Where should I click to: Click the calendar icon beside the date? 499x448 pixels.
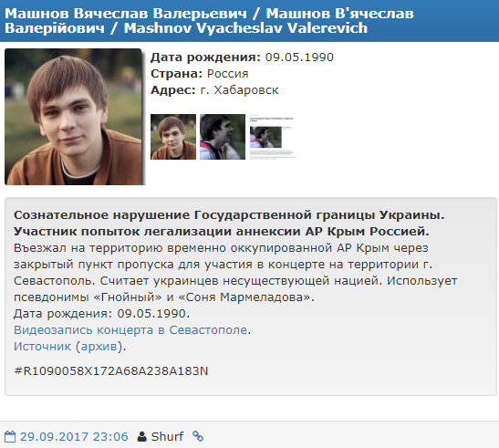10,436
